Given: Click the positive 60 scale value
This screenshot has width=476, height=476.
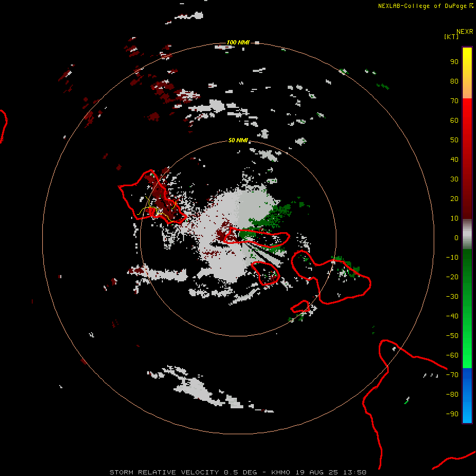Looking at the screenshot, I should click(x=454, y=120).
